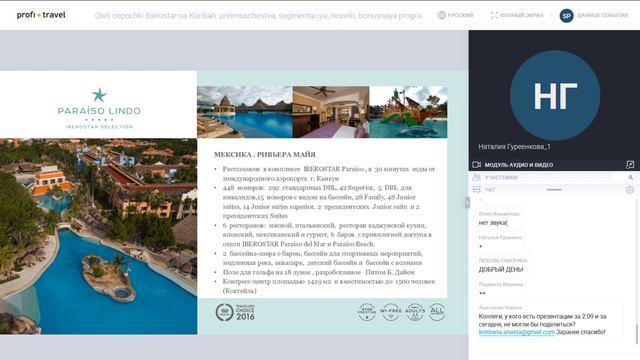Click the Star Prestige badge icon
Viewport: 640px width, 360px height.
[367, 312]
